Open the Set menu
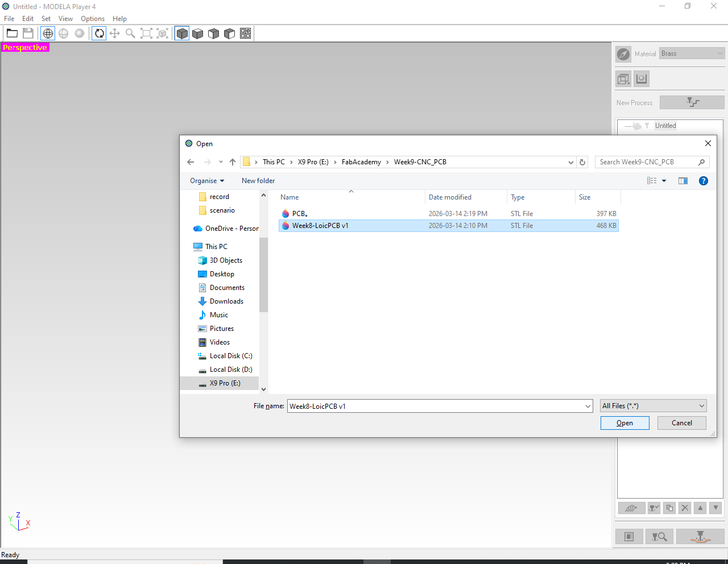Screen dimensions: 728x564 pyautogui.click(x=46, y=19)
